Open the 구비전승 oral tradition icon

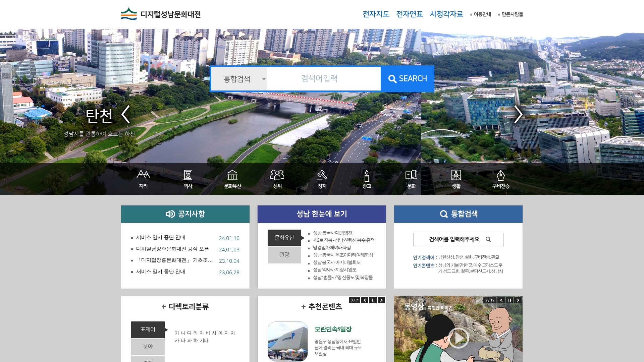pos(501,179)
